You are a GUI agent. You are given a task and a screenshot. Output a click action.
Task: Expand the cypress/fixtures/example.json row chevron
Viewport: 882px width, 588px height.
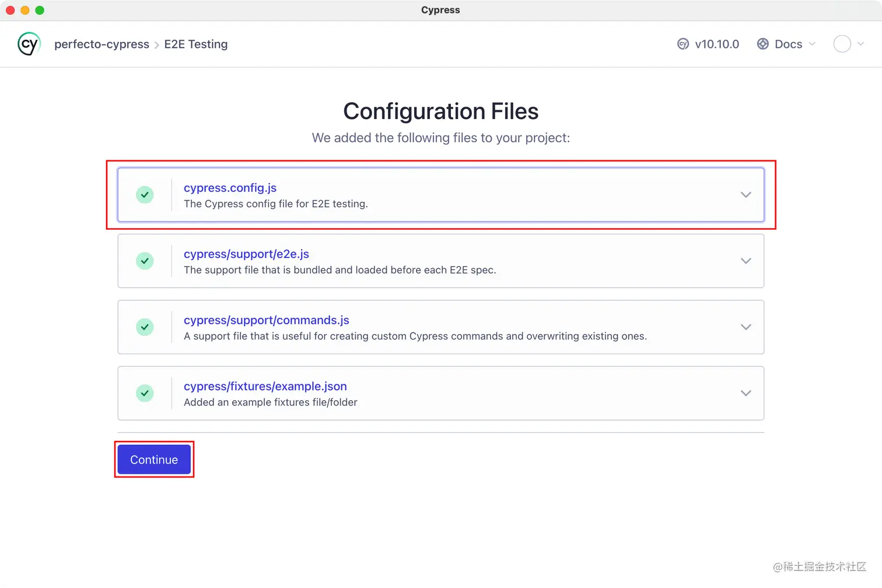tap(745, 393)
